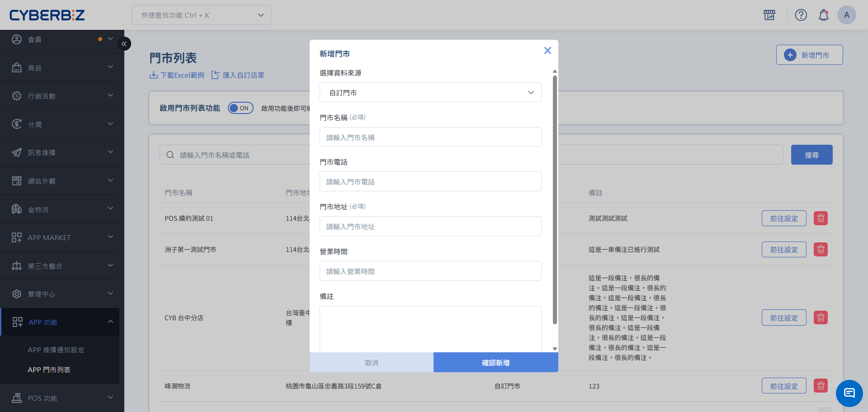Click the 下載Excel範例 download icon
The width and height of the screenshot is (868, 412).
tap(153, 75)
